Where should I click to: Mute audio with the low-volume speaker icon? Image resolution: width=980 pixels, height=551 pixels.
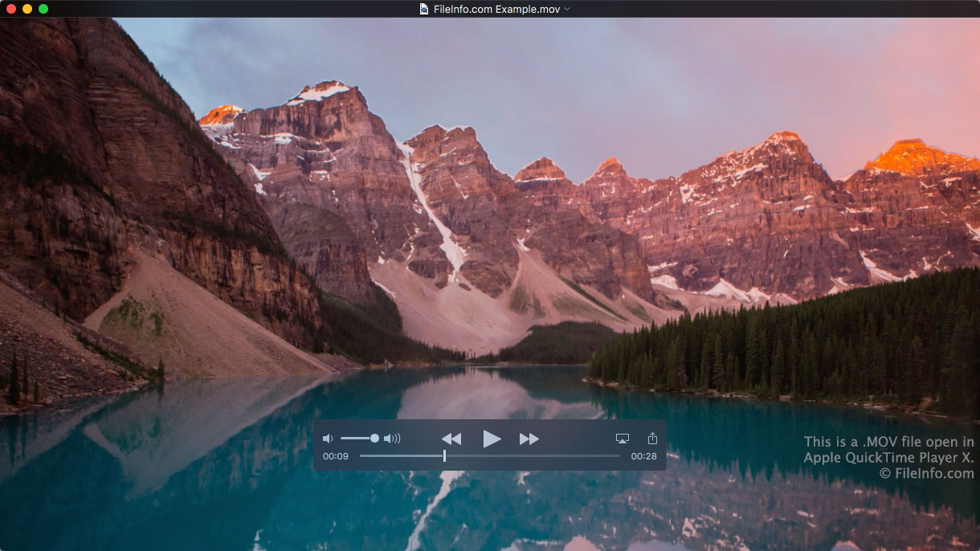coord(327,439)
